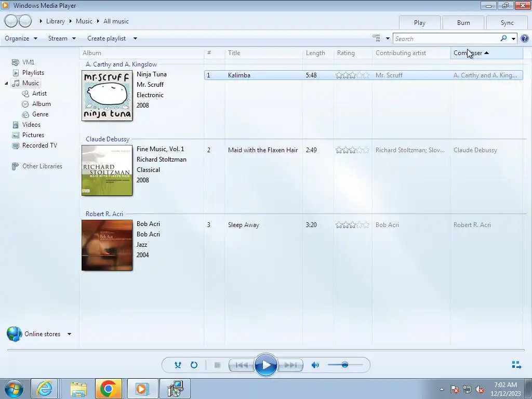The height and width of the screenshot is (399, 532).
Task: Go forward with the Forward button
Action: click(25, 21)
